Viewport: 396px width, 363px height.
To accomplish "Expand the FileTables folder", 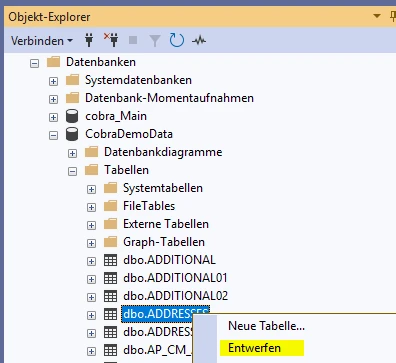I will point(91,207).
